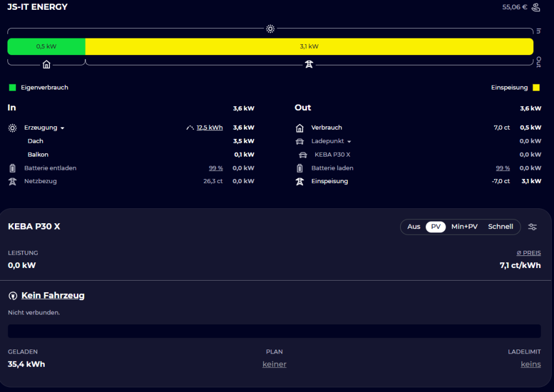
Task: Click the Balkon 0,1 kW value
Action: 244,155
